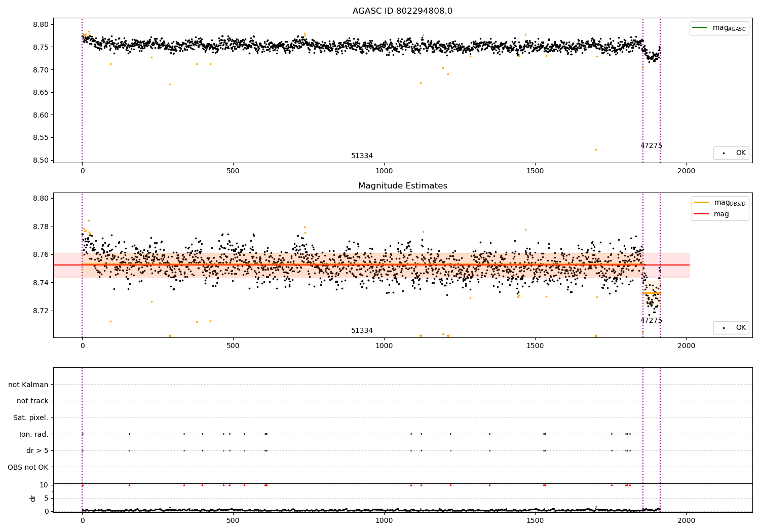Click the '8.50' y tick in top plot
760x532 pixels.
41,160
